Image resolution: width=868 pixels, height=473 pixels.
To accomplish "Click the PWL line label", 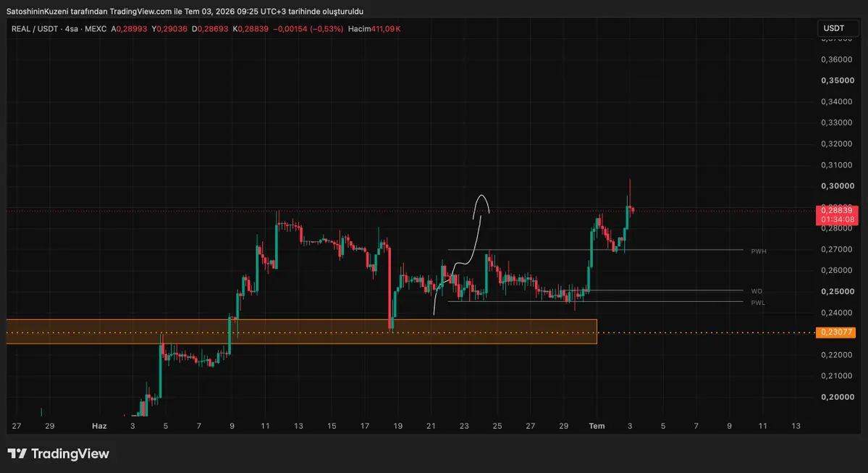I will coord(758,303).
